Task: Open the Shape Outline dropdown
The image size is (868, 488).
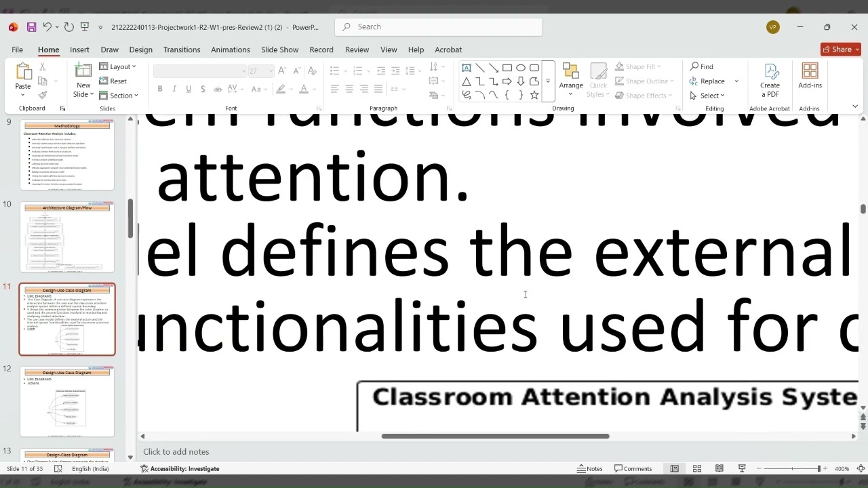Action: tap(644, 81)
